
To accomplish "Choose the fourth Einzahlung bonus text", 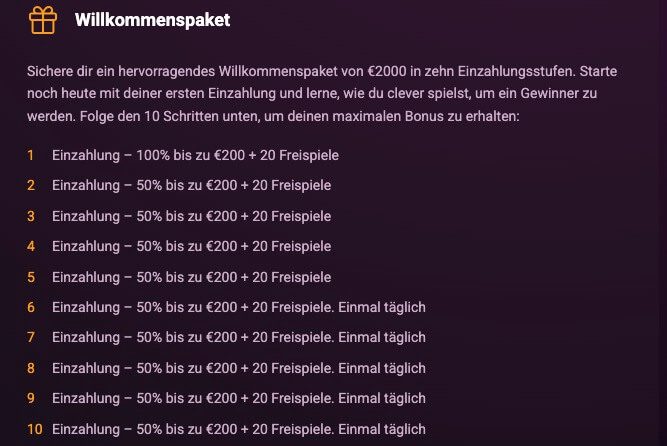I will [191, 246].
